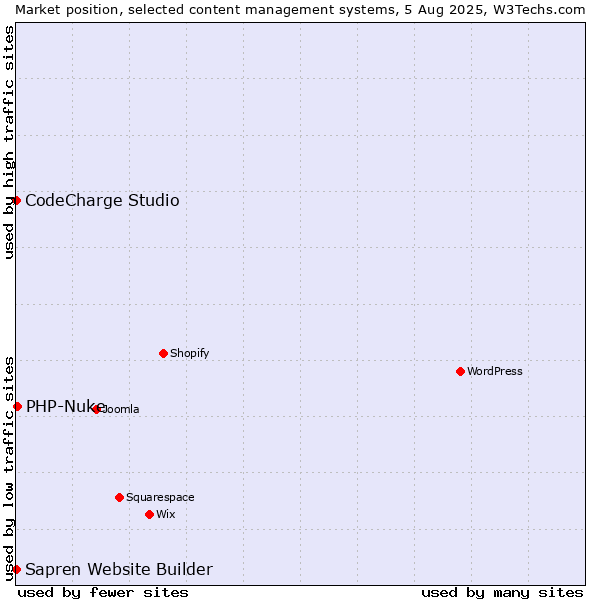Click the 'used by high traffic sites' axis label
Screen dimensions: 600x600
[8, 142]
